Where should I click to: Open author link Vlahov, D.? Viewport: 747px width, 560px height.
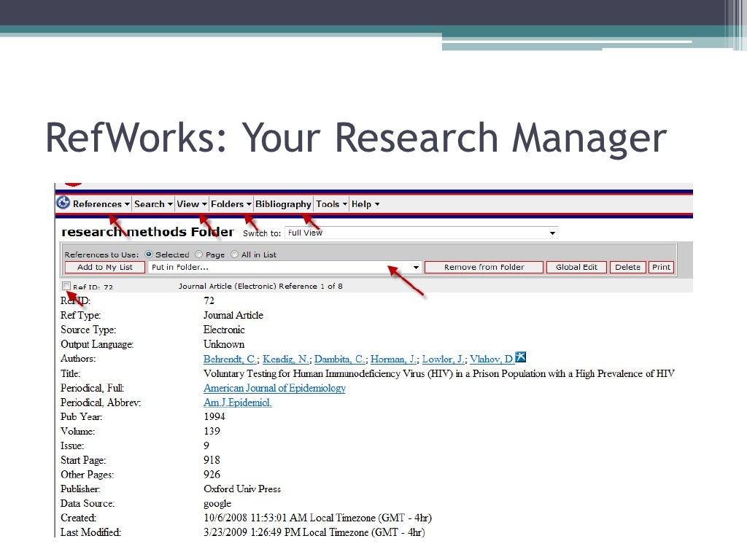coord(492,359)
